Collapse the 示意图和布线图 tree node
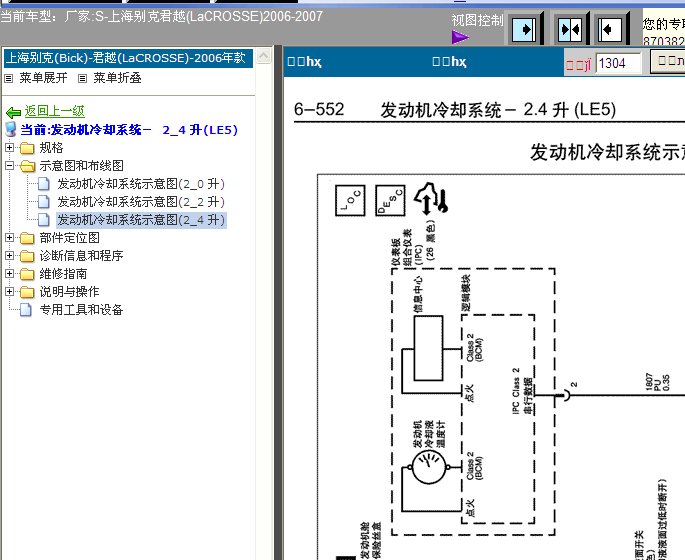Screen dimensions: 685x560 click(x=9, y=166)
